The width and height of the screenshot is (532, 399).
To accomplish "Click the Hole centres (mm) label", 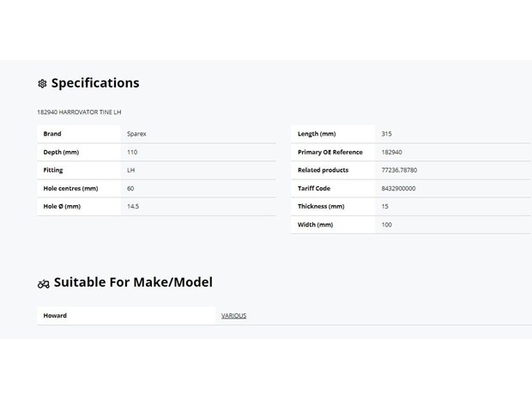I will [x=70, y=188].
